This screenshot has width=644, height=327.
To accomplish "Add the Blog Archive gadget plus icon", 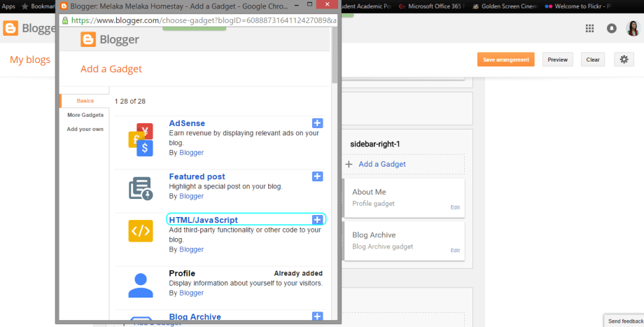I will coord(317,316).
